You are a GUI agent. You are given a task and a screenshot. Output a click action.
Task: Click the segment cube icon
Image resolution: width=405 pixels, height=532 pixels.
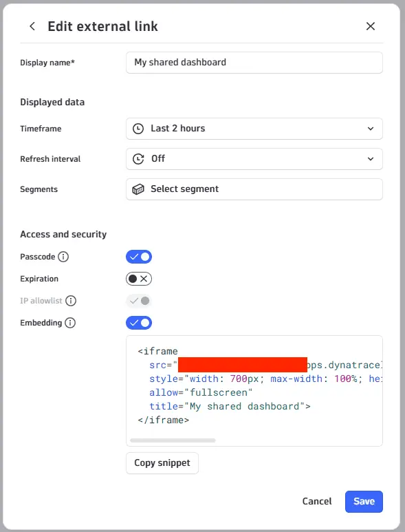pyautogui.click(x=138, y=189)
